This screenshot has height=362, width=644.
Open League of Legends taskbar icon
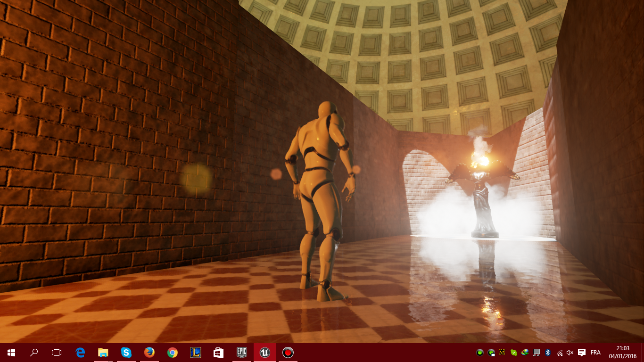[195, 353]
